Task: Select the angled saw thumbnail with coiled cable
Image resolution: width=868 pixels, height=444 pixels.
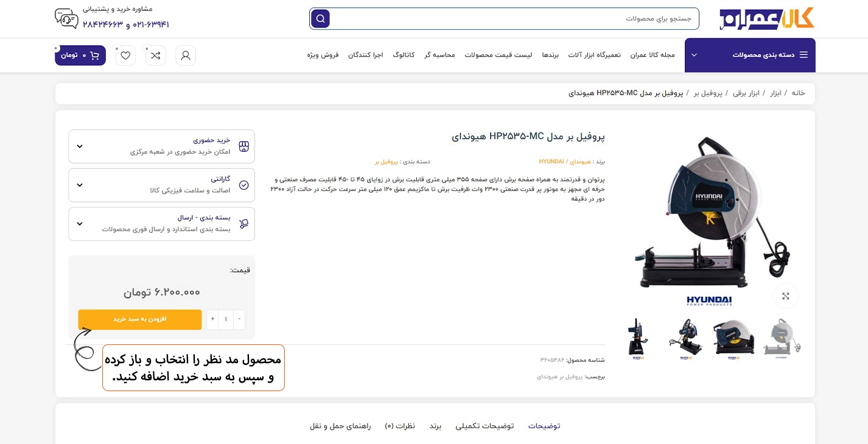Action: 685,338
